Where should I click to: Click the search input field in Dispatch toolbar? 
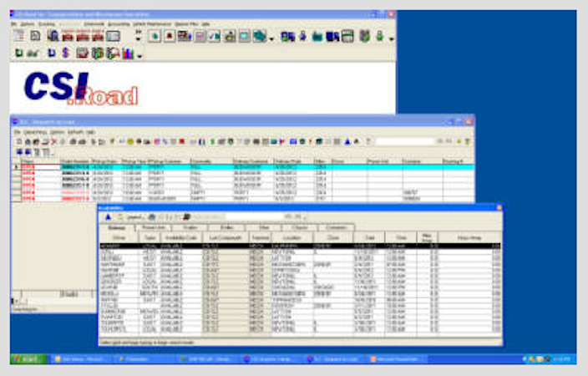tap(404, 141)
